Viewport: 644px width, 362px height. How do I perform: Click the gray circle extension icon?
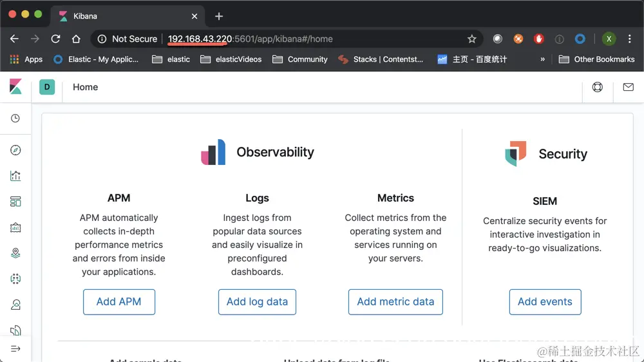coord(498,39)
